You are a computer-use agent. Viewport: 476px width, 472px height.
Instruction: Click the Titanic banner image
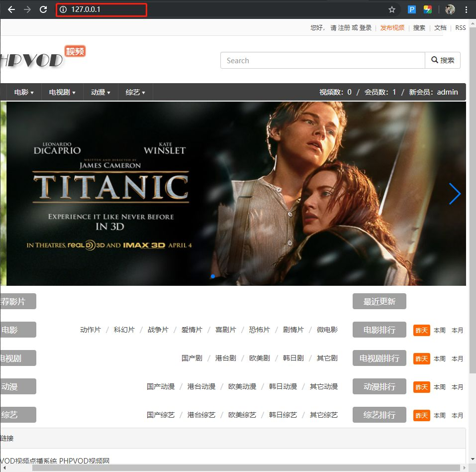[x=236, y=194]
